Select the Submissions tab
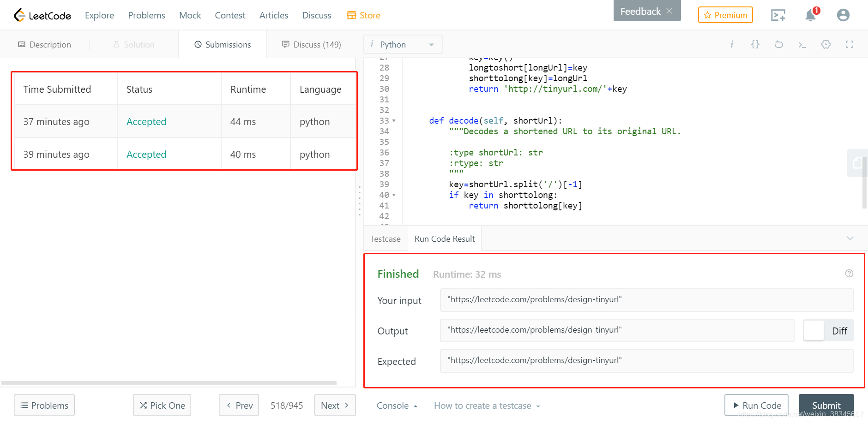The width and height of the screenshot is (868, 423). click(223, 44)
